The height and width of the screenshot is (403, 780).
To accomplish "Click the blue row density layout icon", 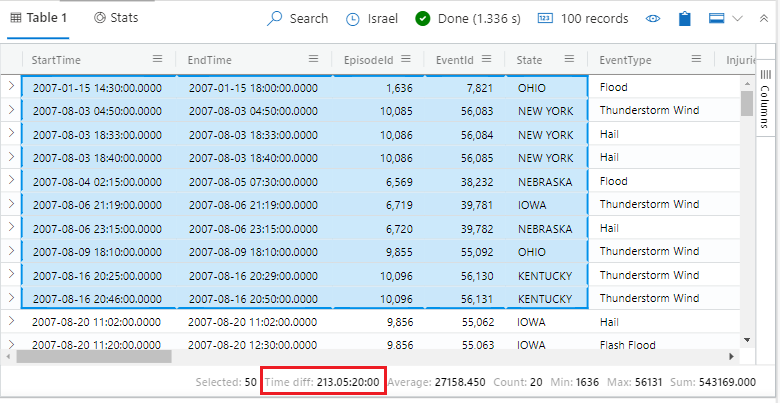I will click(716, 18).
